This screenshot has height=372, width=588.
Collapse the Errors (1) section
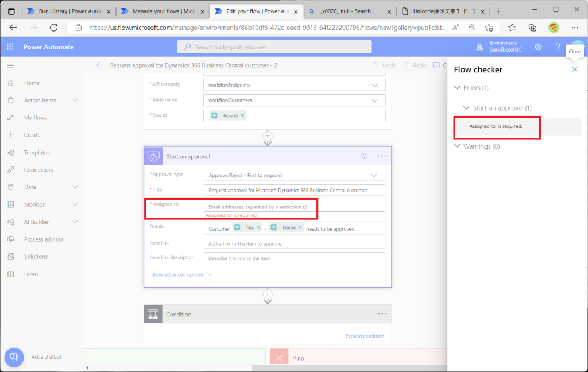457,88
